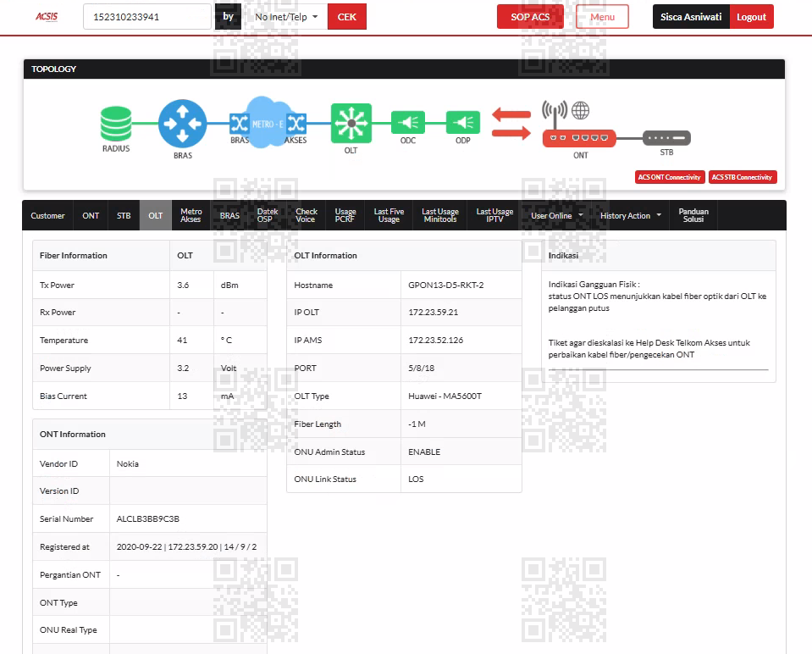The height and width of the screenshot is (654, 812).
Task: Select PORT value 5/8/18
Action: tap(421, 368)
